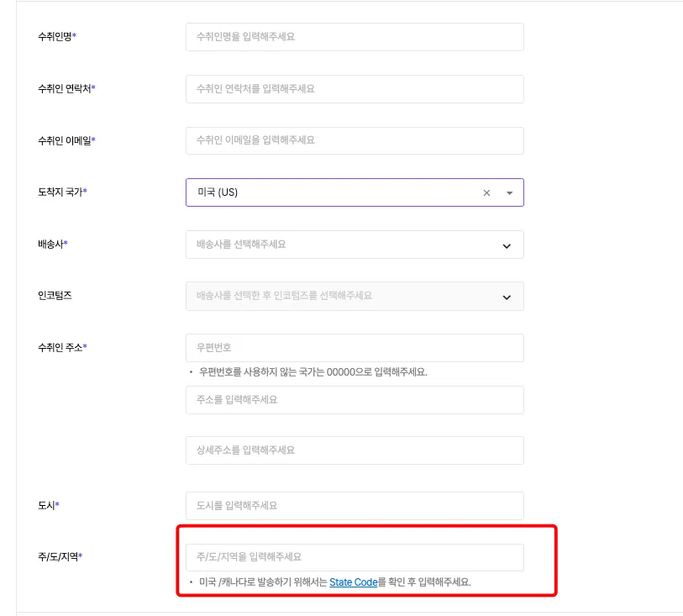683x616 pixels.
Task: Click the 주/도/지역 state input field
Action: point(355,557)
